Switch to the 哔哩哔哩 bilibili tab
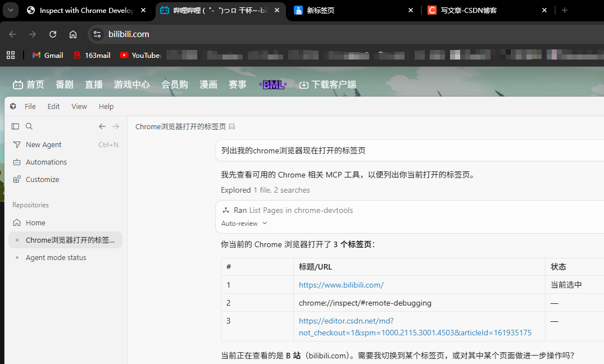The height and width of the screenshot is (364, 604). coord(220,11)
